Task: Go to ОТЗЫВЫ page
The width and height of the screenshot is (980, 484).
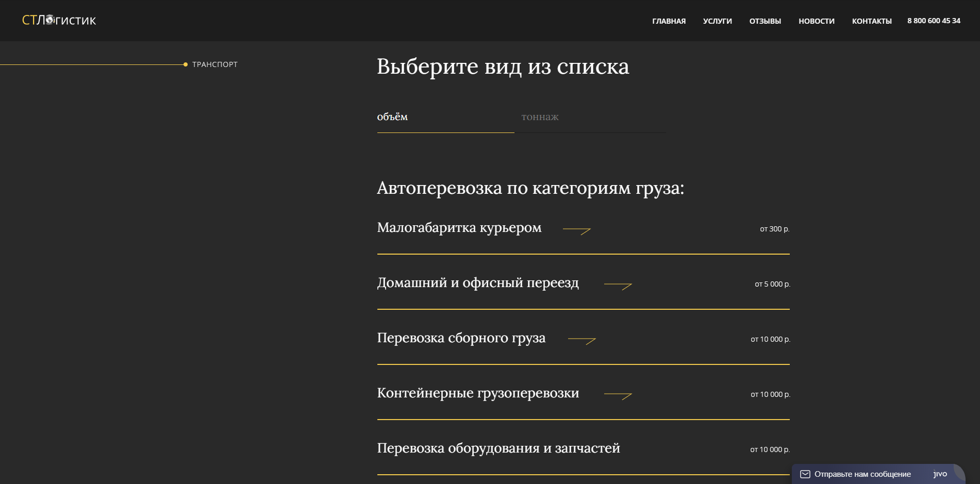Action: pyautogui.click(x=765, y=21)
